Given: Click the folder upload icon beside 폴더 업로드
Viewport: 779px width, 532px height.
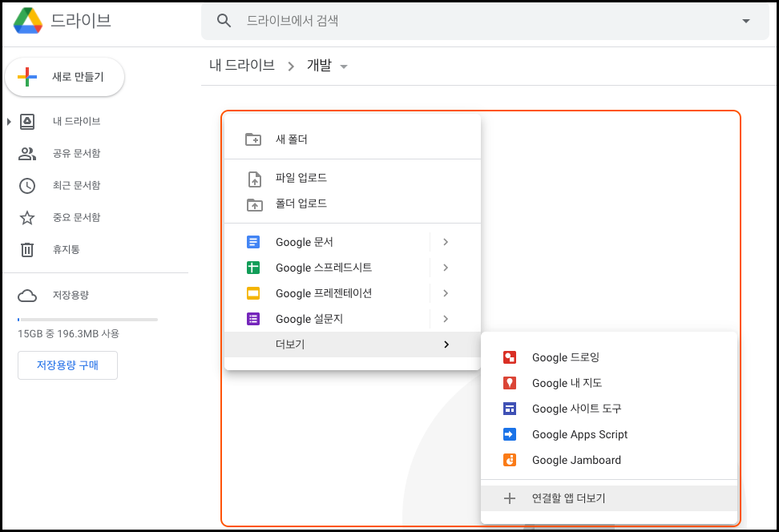Looking at the screenshot, I should (x=254, y=204).
